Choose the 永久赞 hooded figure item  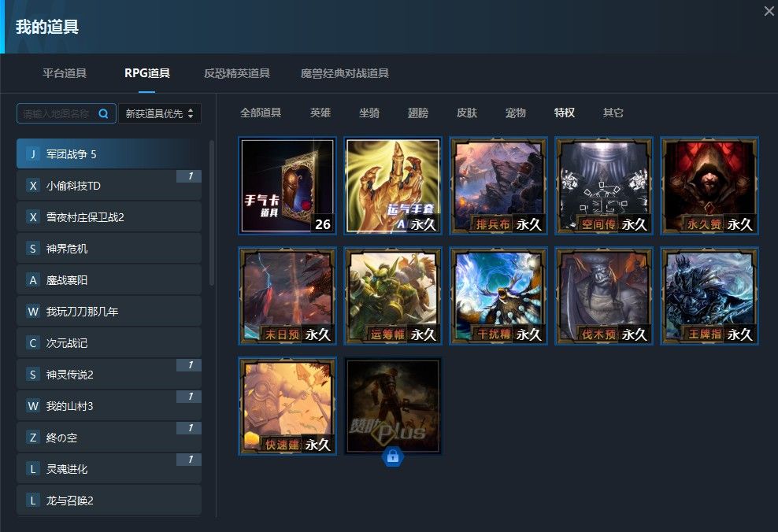point(709,186)
